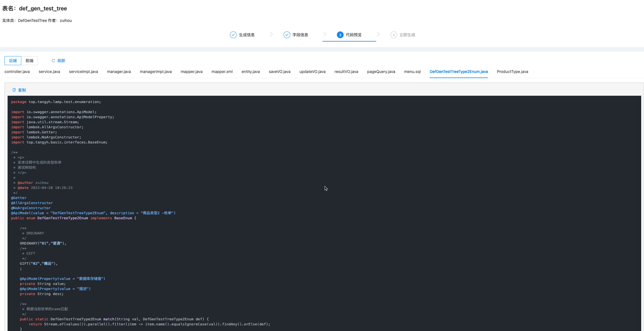
Task: Open the mapper.xml tab
Action: click(222, 72)
